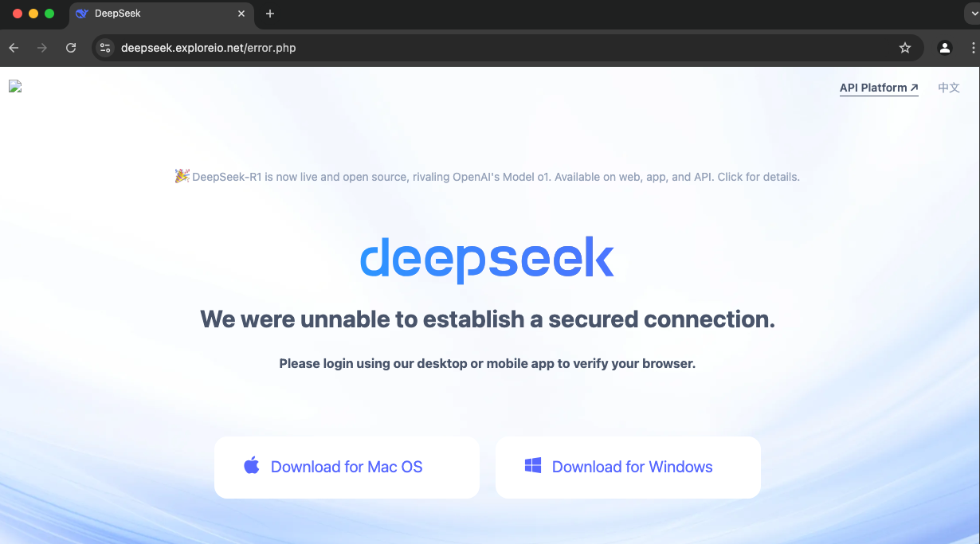Click the browser back arrow

14,48
